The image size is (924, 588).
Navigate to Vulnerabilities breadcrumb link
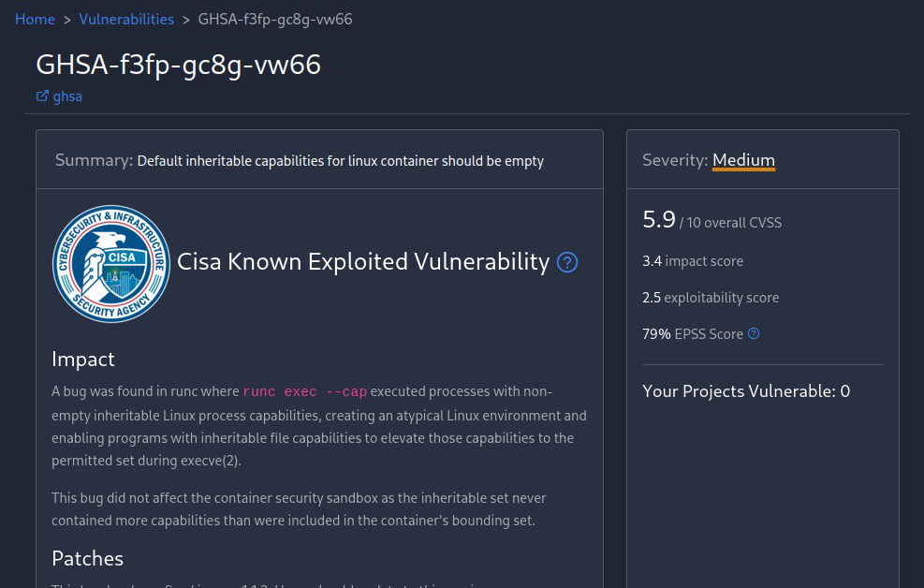tap(126, 20)
